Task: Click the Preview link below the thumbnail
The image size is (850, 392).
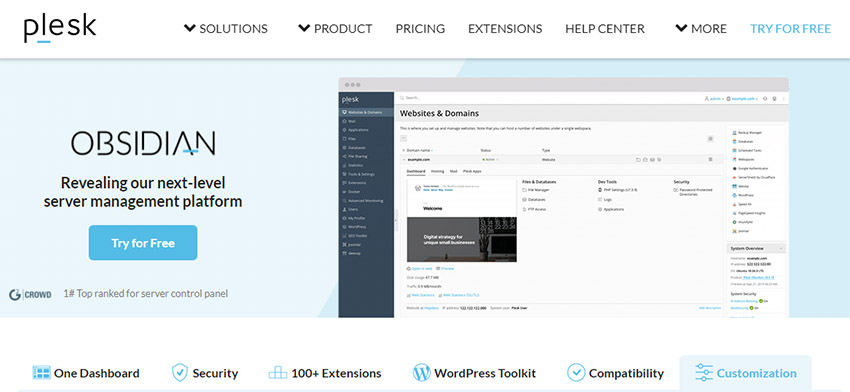Action: point(445,268)
